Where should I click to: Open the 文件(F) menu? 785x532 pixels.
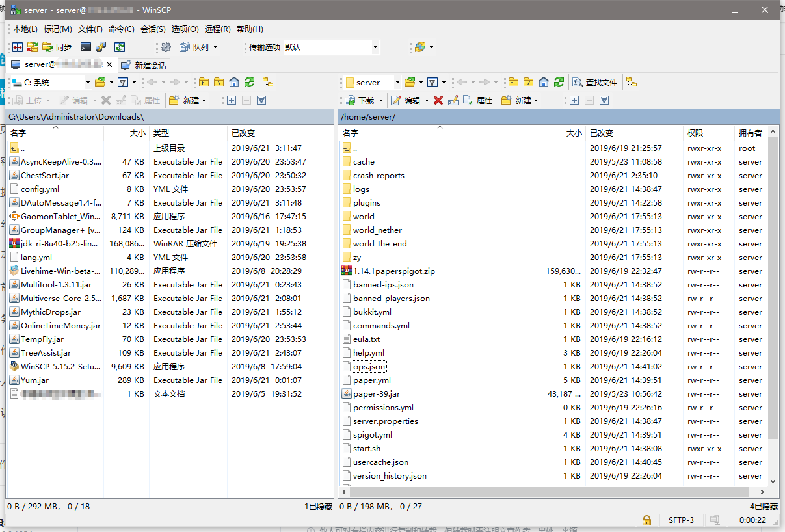click(x=90, y=29)
